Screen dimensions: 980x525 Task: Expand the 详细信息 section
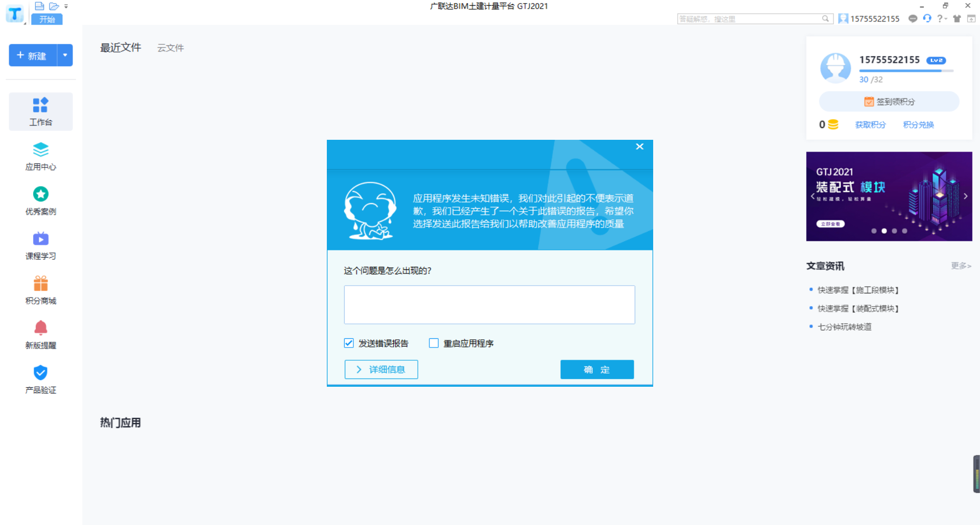pos(381,369)
